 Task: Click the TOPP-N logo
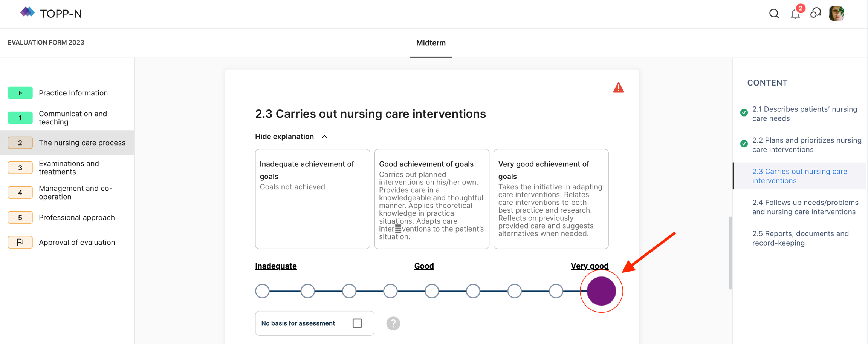click(51, 13)
